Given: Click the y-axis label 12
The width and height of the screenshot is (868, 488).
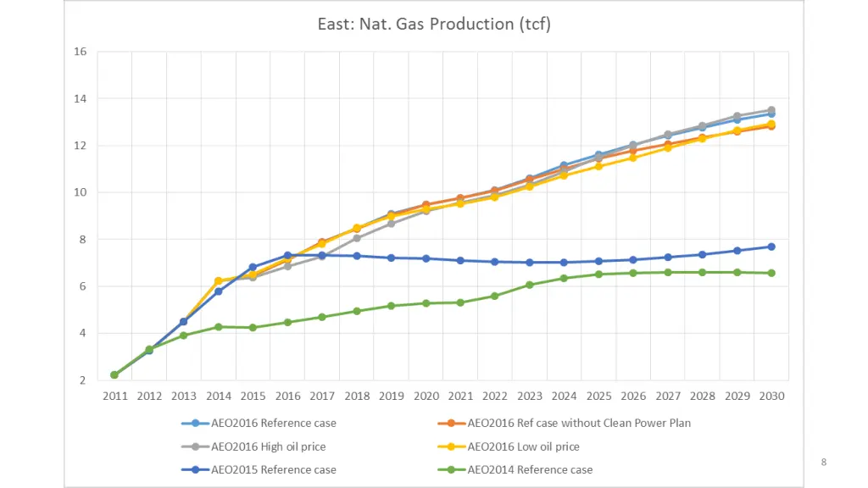Looking at the screenshot, I should 81,146.
